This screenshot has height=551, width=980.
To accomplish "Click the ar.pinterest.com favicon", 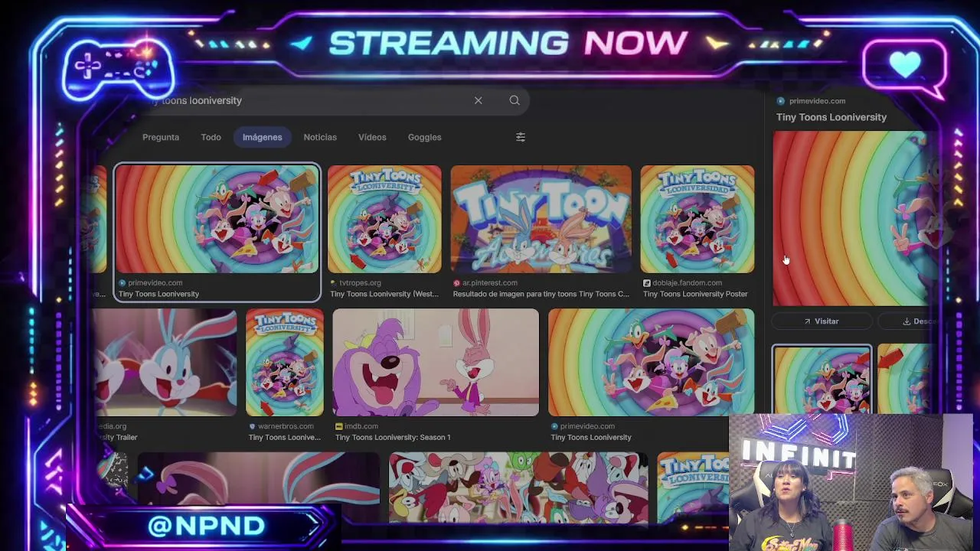I will 457,283.
